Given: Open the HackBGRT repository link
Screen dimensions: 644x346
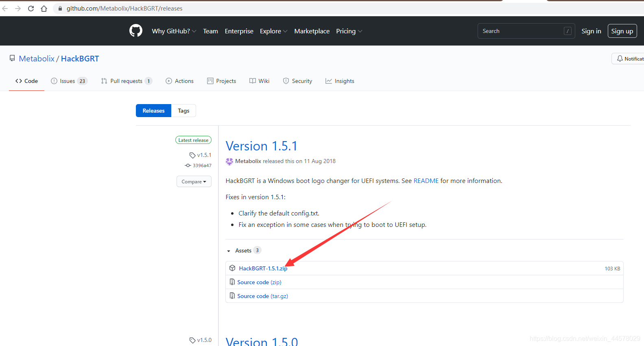Looking at the screenshot, I should [80, 59].
